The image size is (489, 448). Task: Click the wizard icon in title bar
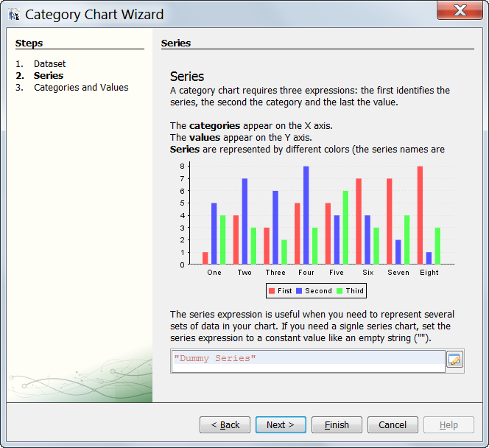click(x=13, y=14)
